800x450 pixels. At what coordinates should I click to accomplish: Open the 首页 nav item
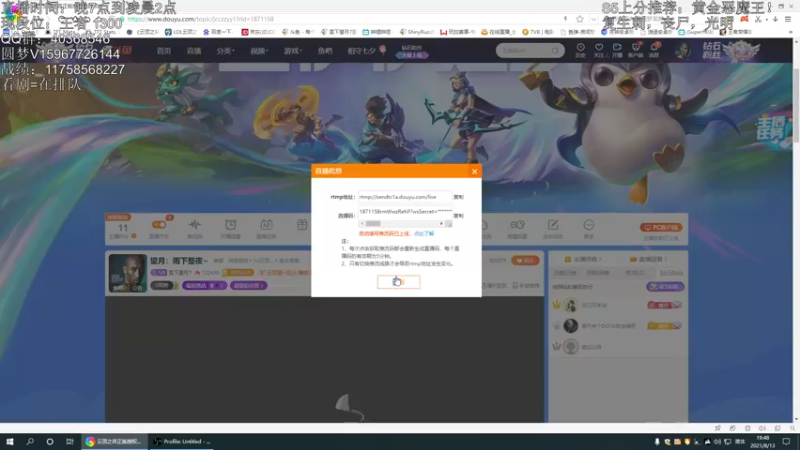(164, 51)
